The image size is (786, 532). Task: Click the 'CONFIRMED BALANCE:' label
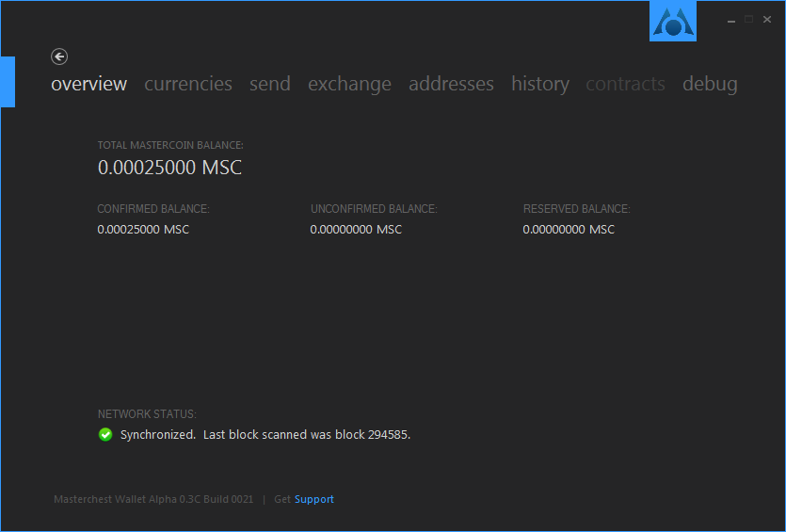[153, 209]
